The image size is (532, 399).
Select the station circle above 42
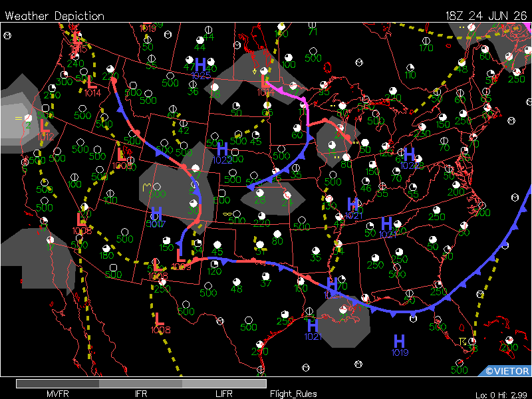coord(184,123)
